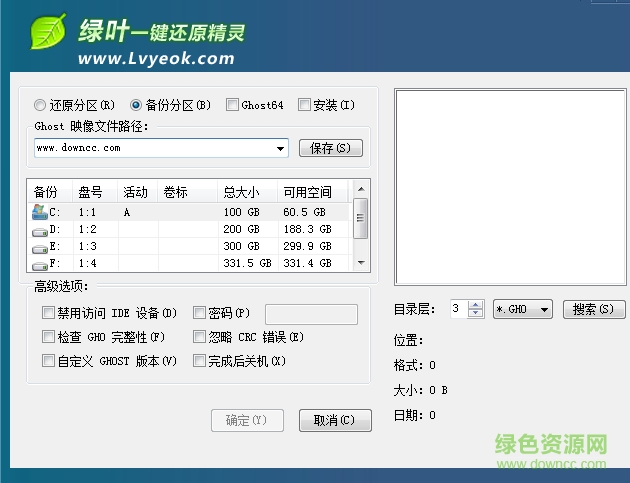The width and height of the screenshot is (630, 483).
Task: Click the www.Lvyeok.com website text
Action: (156, 59)
